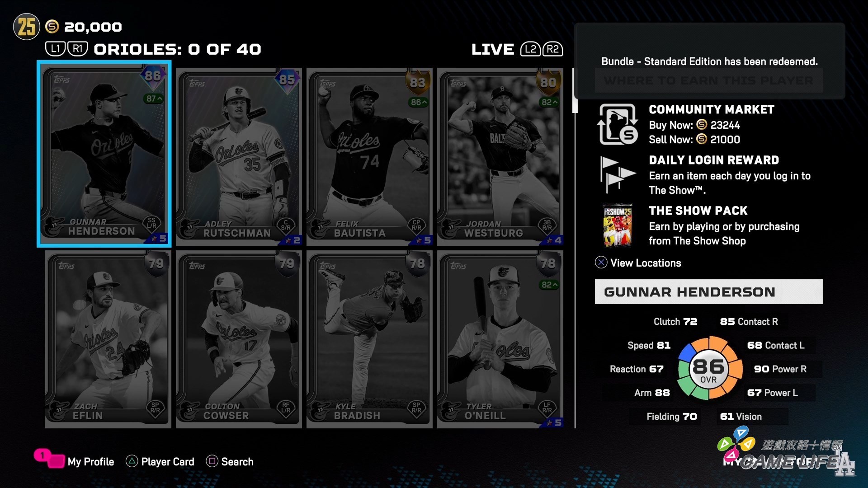Select the Tyler O'Neill card
Image resolution: width=868 pixels, height=488 pixels.
pyautogui.click(x=500, y=340)
